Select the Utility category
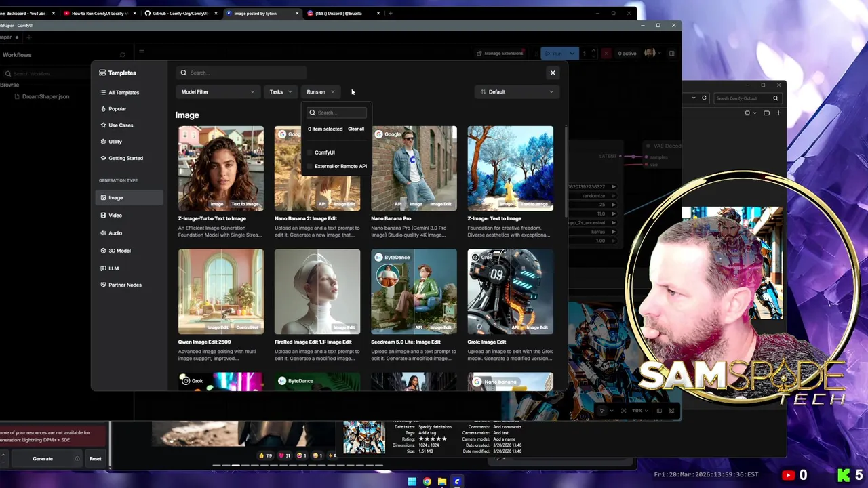868x488 pixels. pos(130,142)
